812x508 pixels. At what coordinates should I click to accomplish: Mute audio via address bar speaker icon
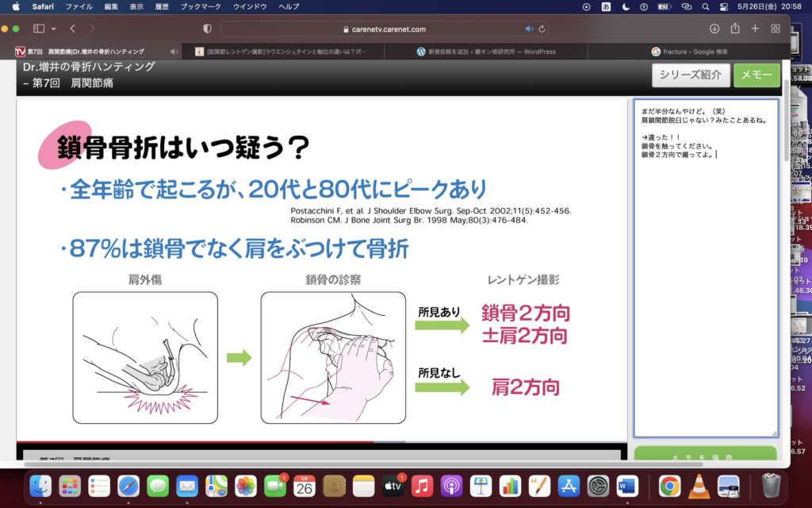click(x=529, y=29)
